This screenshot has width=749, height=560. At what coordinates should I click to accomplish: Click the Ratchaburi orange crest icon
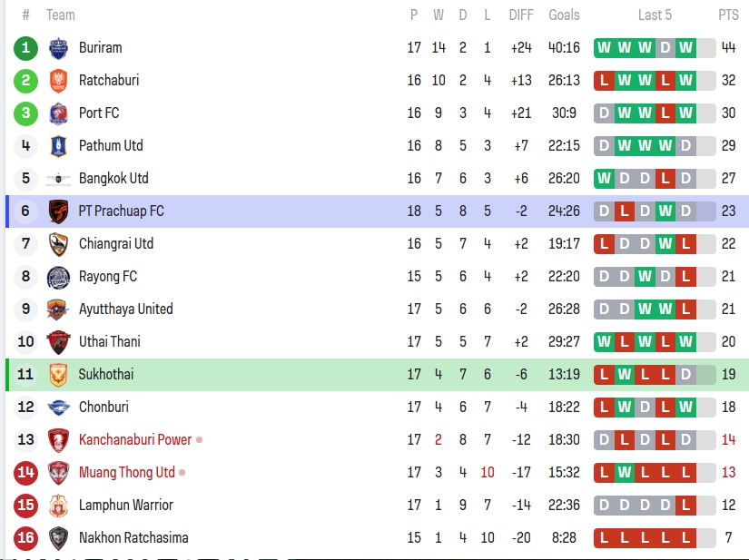pyautogui.click(x=58, y=81)
